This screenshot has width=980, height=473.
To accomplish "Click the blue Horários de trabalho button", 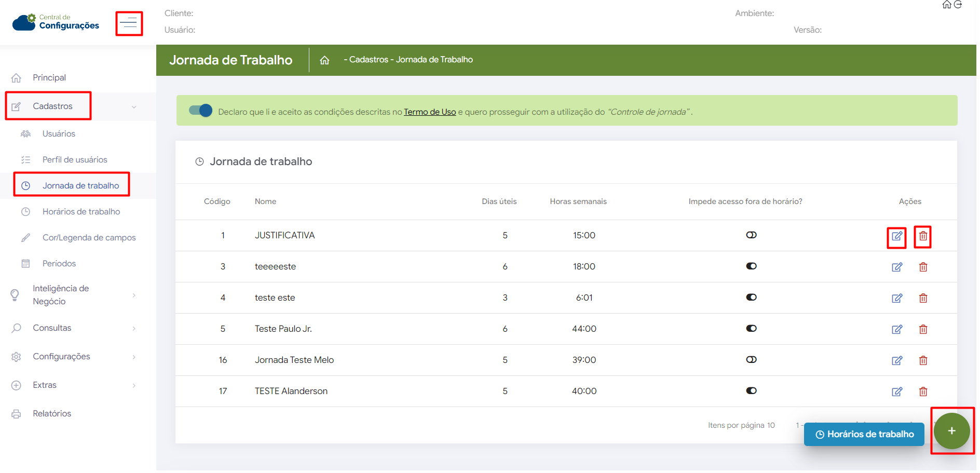I will point(864,435).
